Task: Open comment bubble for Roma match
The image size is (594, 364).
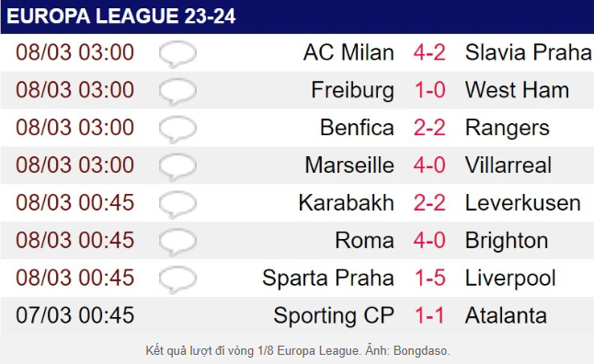Action: pos(177,242)
